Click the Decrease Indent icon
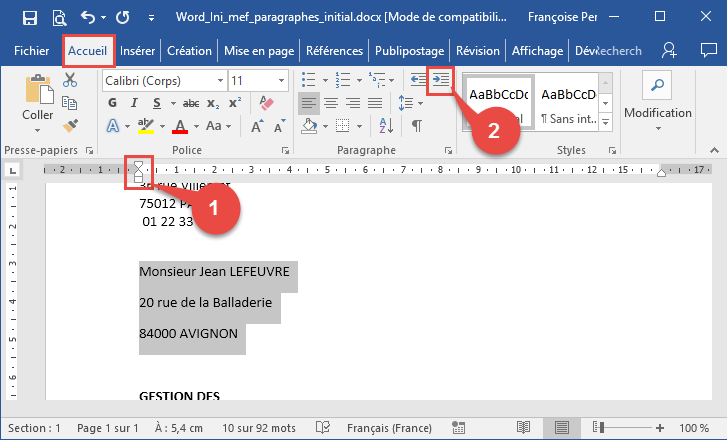Image resolution: width=727 pixels, height=440 pixels. pyautogui.click(x=418, y=80)
